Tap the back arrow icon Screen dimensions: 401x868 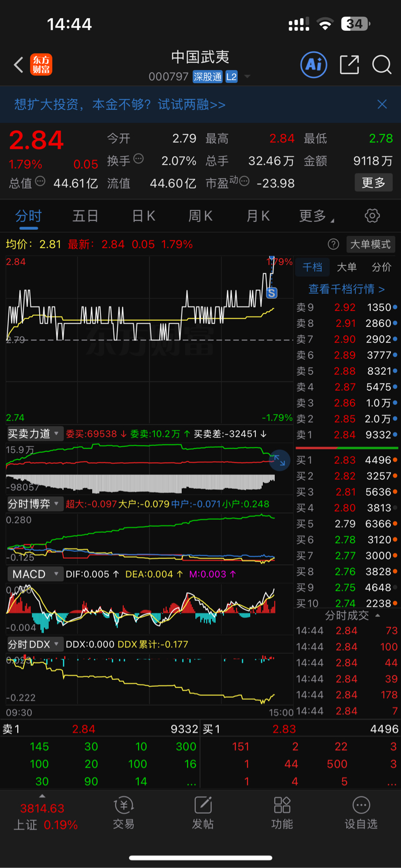pos(18,65)
